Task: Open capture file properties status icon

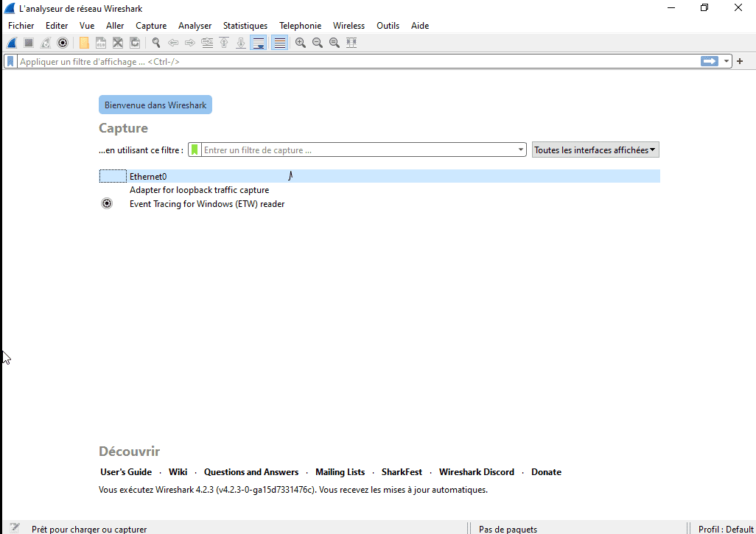Action: pyautogui.click(x=15, y=527)
